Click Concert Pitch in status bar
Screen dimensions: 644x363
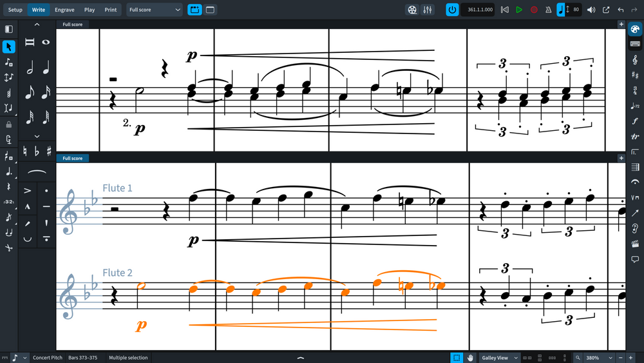pos(48,358)
